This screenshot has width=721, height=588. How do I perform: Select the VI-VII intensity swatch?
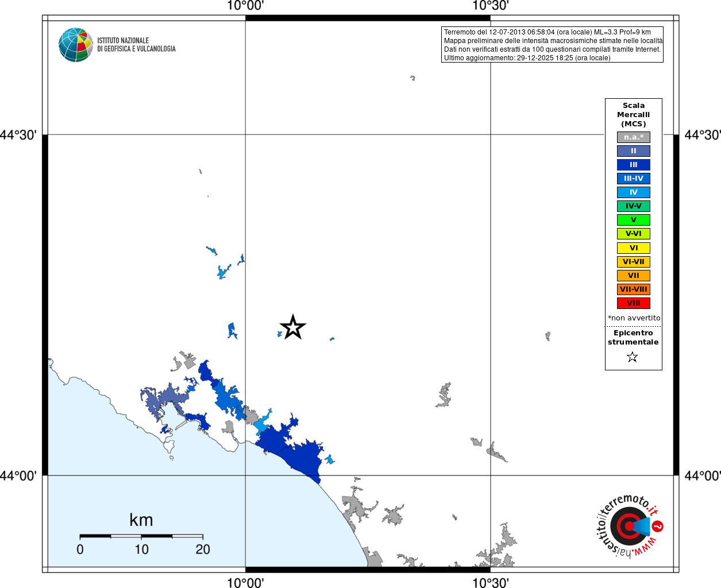tap(634, 262)
